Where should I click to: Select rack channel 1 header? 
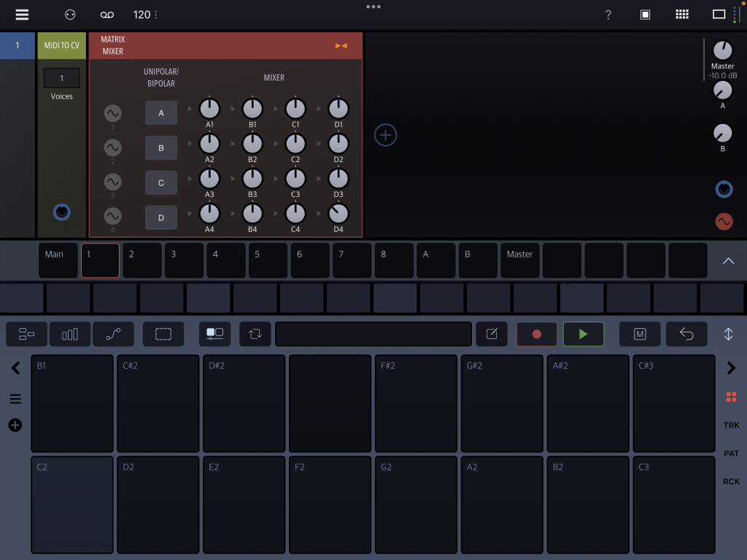(x=18, y=45)
